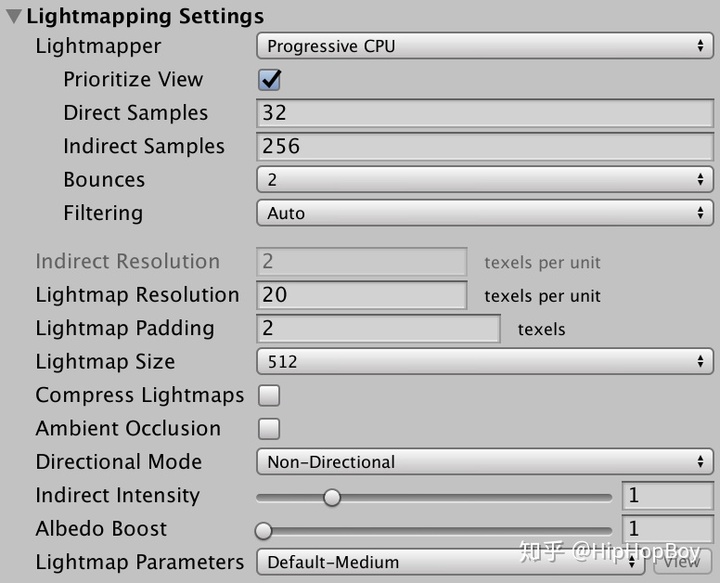The width and height of the screenshot is (720, 583).
Task: Click the Lightmap Padding input field
Action: click(378, 329)
